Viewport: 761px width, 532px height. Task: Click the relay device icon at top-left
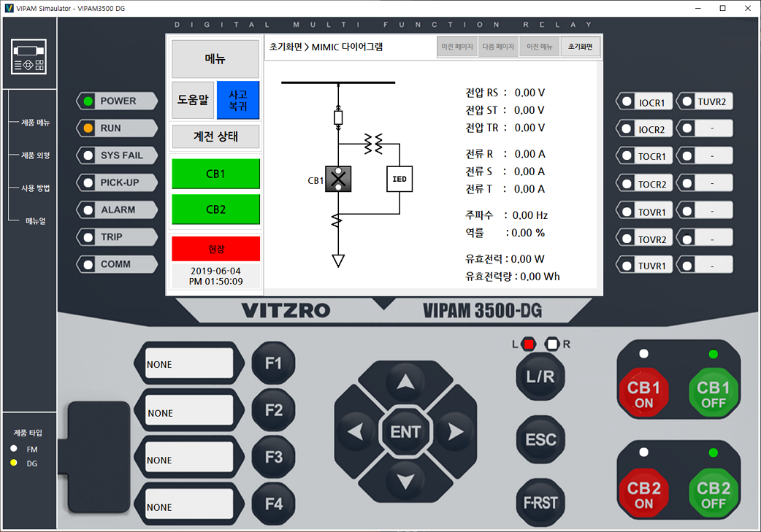(29, 57)
